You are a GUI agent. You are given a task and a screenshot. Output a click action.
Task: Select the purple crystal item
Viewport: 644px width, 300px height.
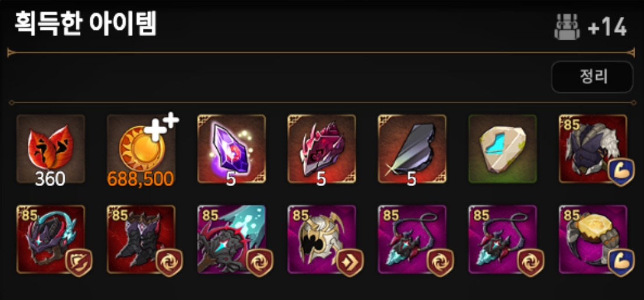click(231, 149)
